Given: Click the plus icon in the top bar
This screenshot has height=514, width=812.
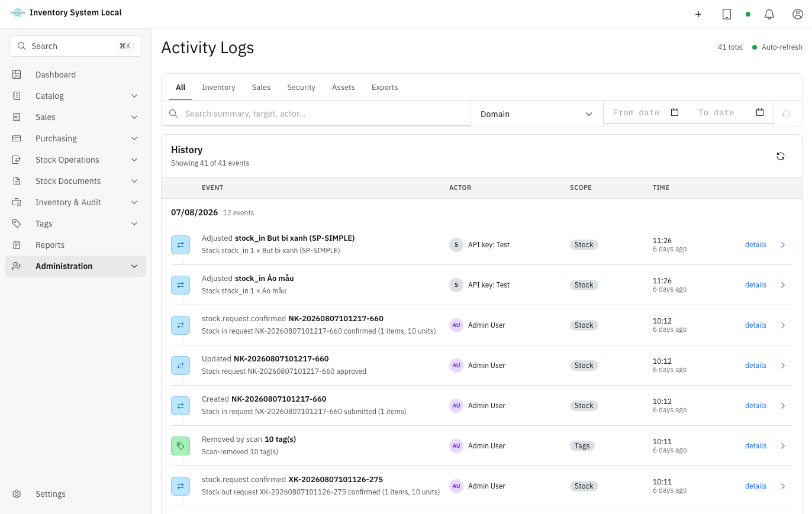Looking at the screenshot, I should coord(698,14).
